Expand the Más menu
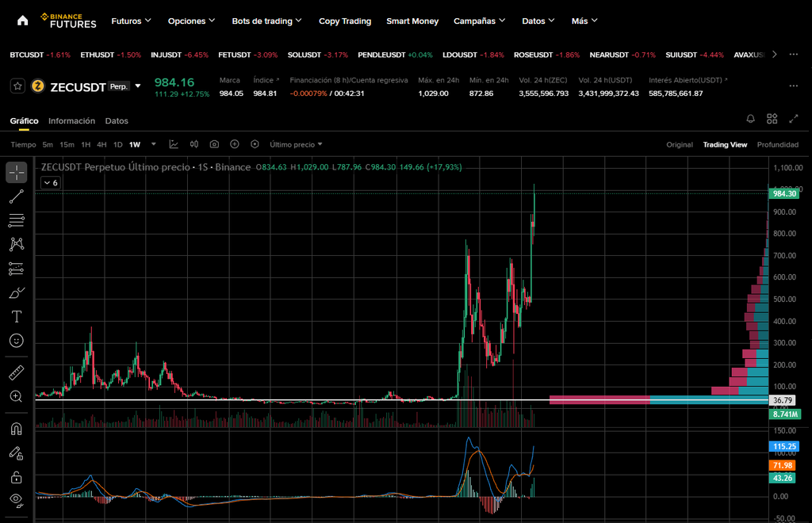 point(584,21)
